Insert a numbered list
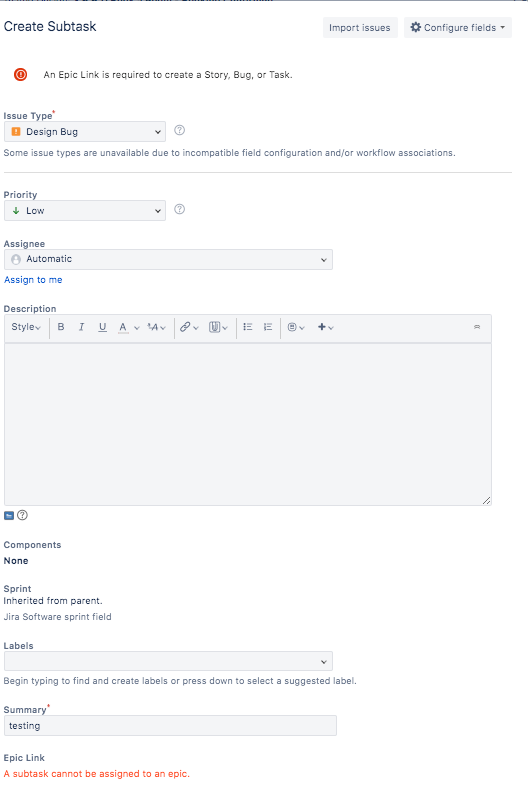528x795 pixels. (x=268, y=327)
